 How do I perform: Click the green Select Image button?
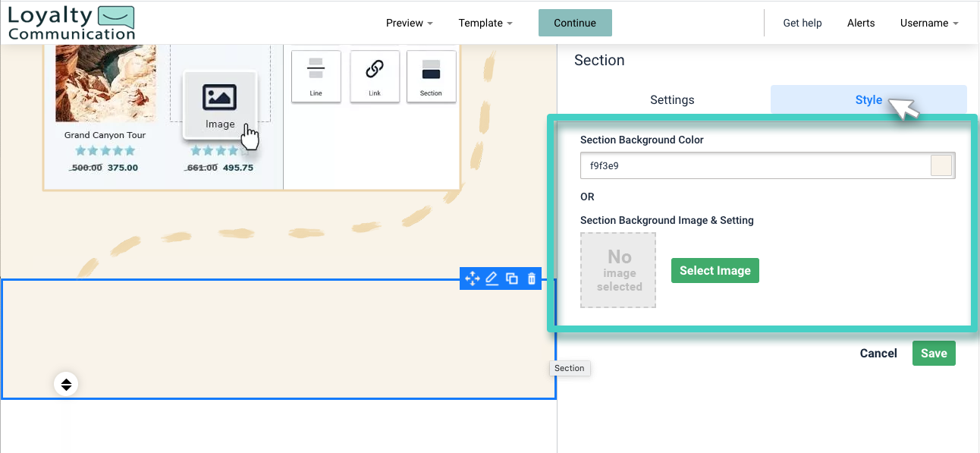tap(715, 270)
